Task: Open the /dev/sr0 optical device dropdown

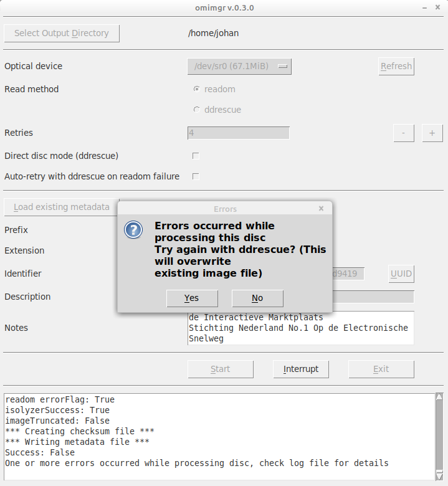Action: 239,66
